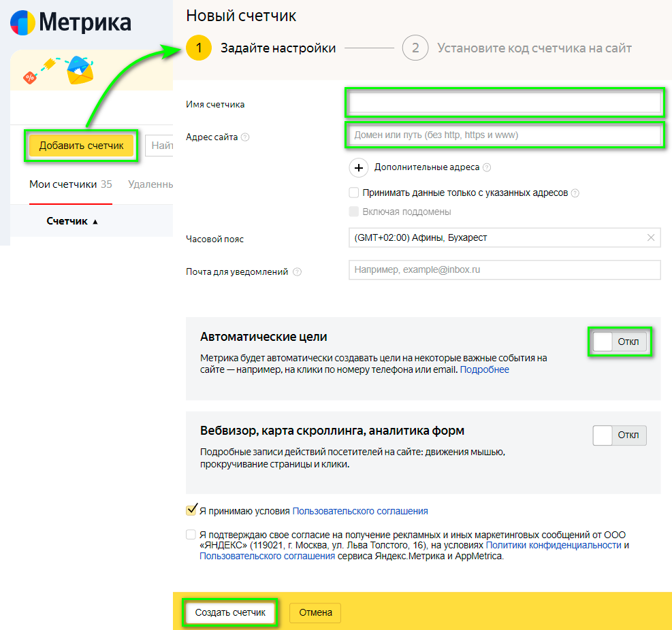
Task: Open Подробнее link about automatic goals
Action: pos(484,369)
